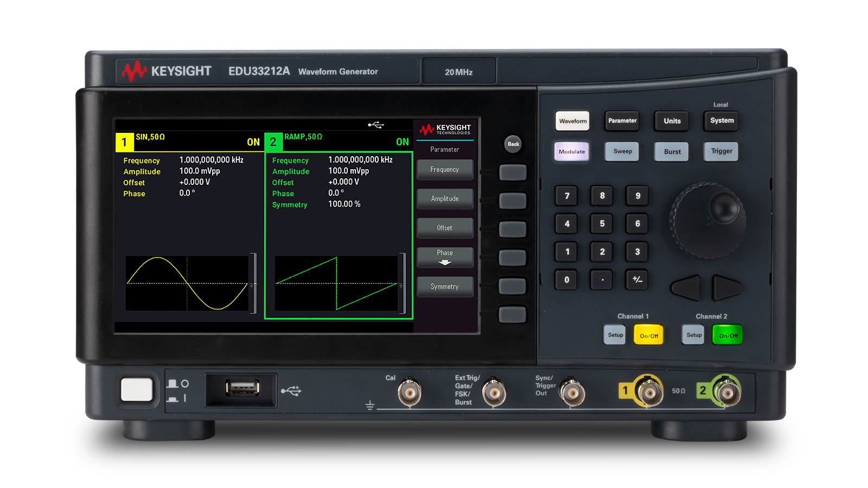Image resolution: width=868 pixels, height=488 pixels.
Task: Click the Sync/Trigger Out BNC connector
Action: coord(572,392)
